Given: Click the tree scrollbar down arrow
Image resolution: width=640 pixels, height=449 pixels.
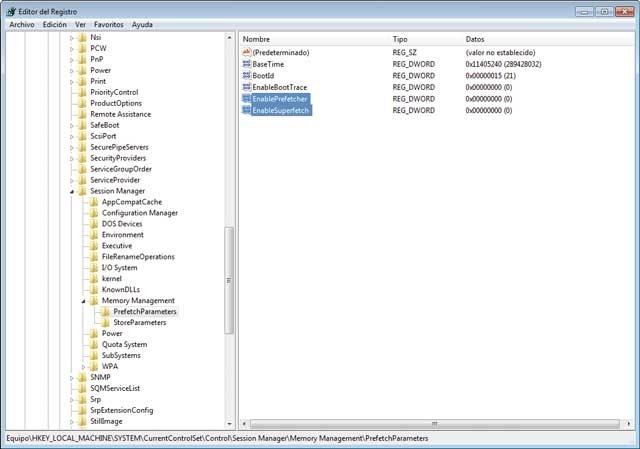Looking at the screenshot, I should (x=229, y=424).
